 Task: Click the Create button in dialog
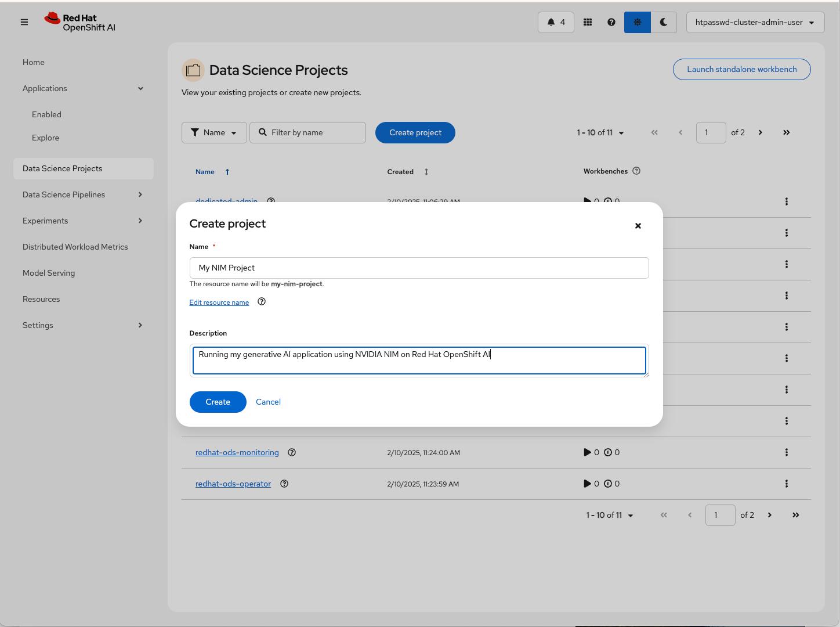coord(218,402)
